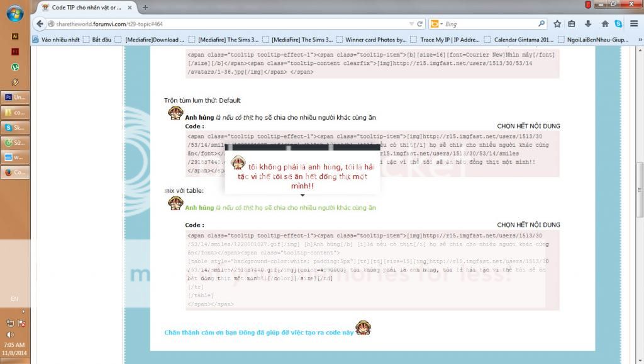644x364 pixels.
Task: Open the network tray icon
Action: pyautogui.click(x=10, y=323)
